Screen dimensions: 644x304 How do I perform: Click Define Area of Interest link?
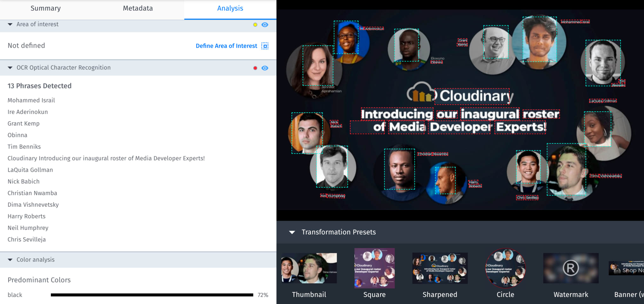point(226,46)
